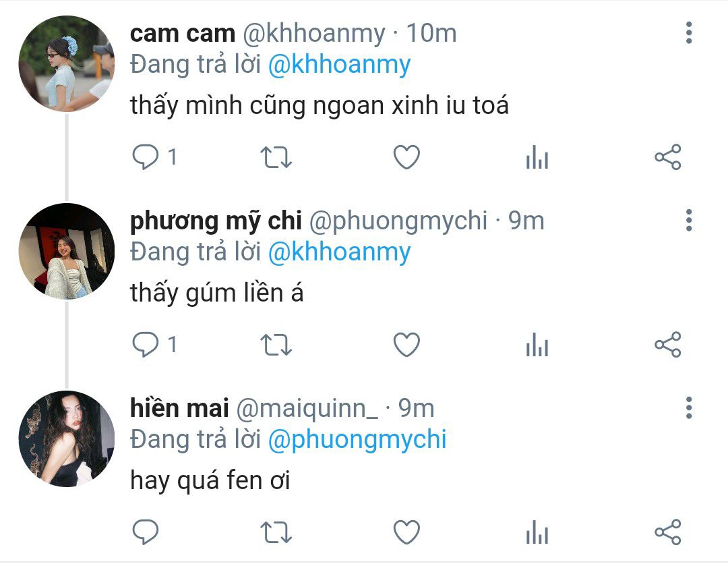Retweet the 'thấy gúm liền á' tweet
Screen dimensions: 728x564
tap(276, 345)
